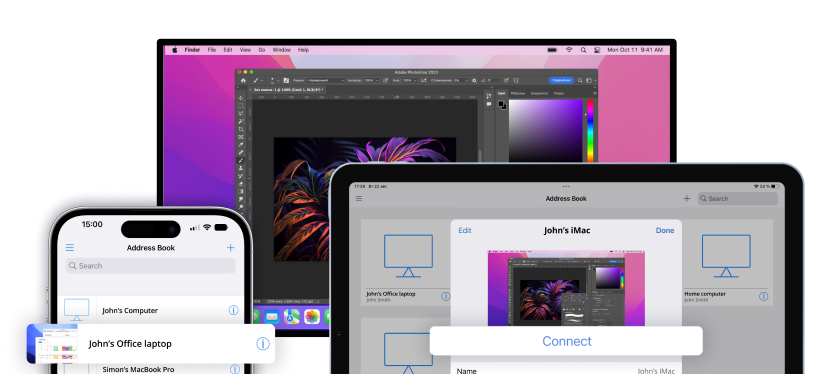
Task: Open the info icon for John's Office laptop card
Action: (263, 344)
